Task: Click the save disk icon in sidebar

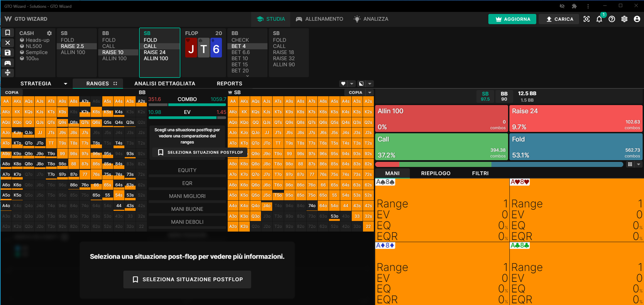Action: coord(7,53)
